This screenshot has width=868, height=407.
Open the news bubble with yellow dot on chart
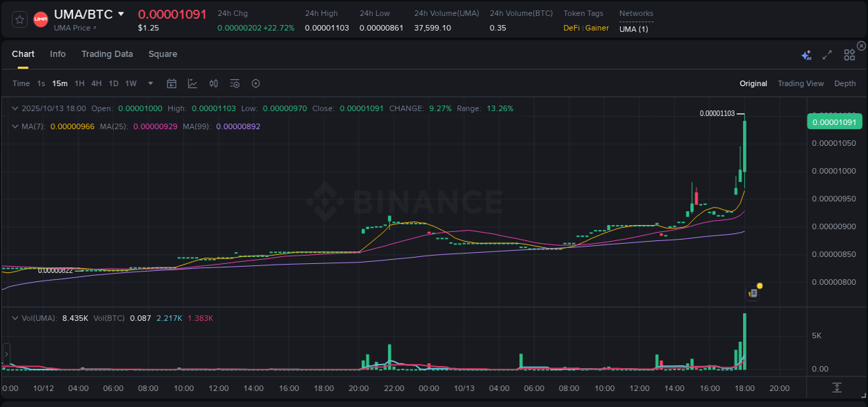pyautogui.click(x=754, y=290)
